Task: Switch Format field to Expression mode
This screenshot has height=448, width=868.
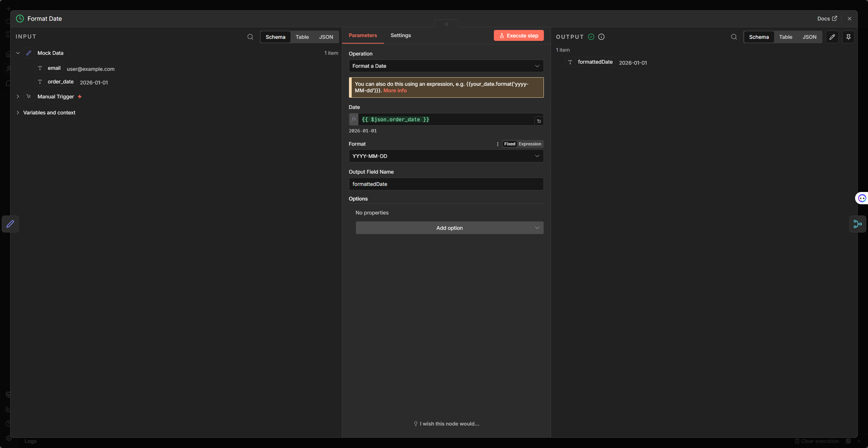Action: coord(530,144)
